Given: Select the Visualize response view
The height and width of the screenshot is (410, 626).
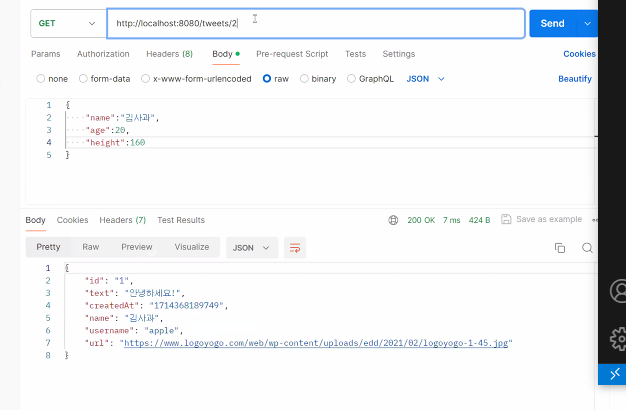Looking at the screenshot, I should pyautogui.click(x=192, y=247).
